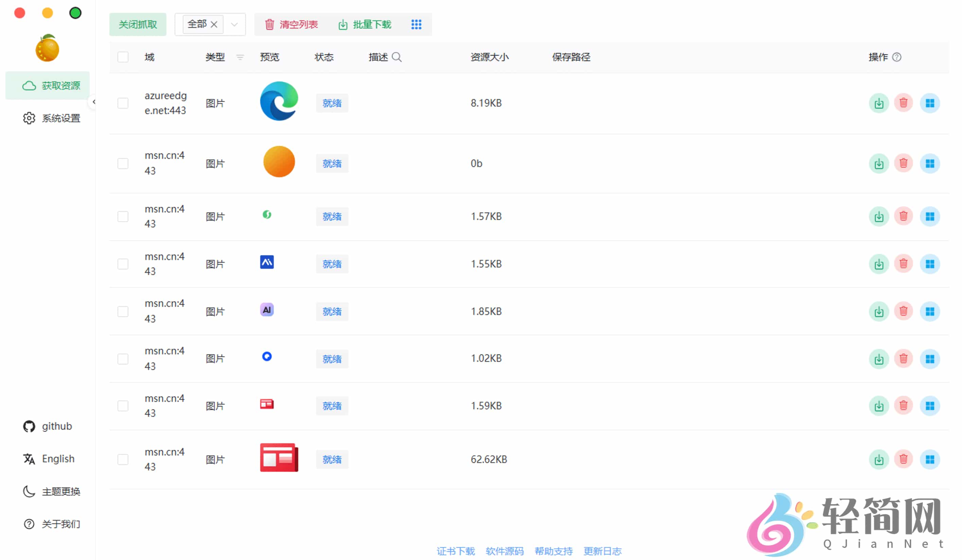Open 更新日志 at the bottom

602,551
